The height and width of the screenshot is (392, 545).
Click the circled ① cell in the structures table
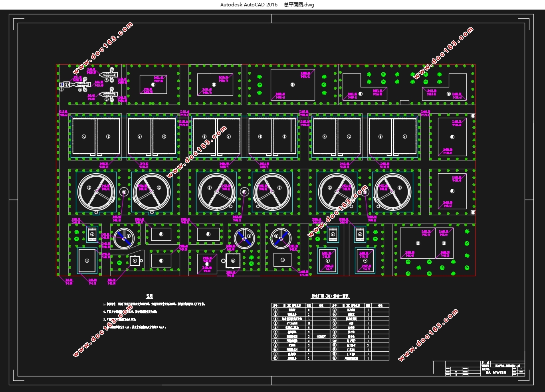275,310
